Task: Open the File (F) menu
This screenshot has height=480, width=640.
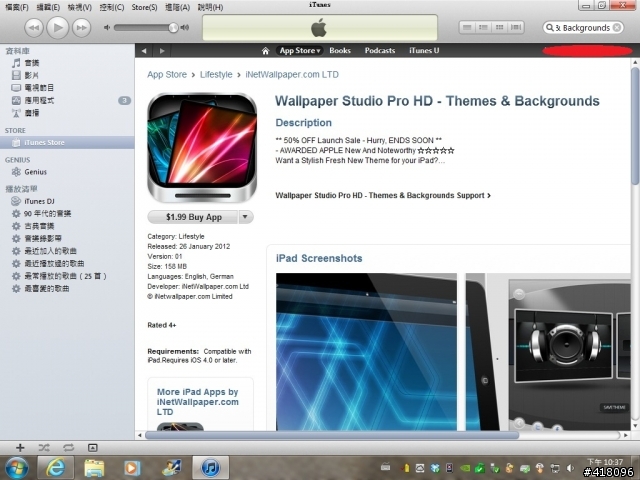Action: [17, 7]
